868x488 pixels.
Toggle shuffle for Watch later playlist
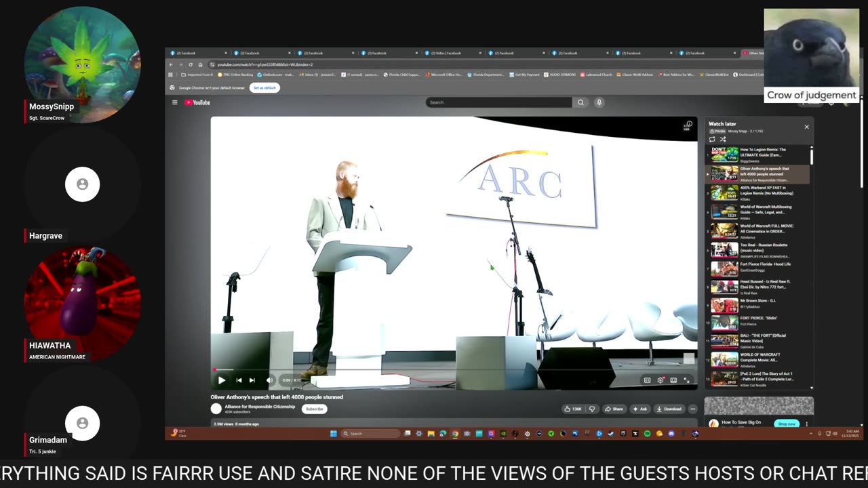pos(723,139)
